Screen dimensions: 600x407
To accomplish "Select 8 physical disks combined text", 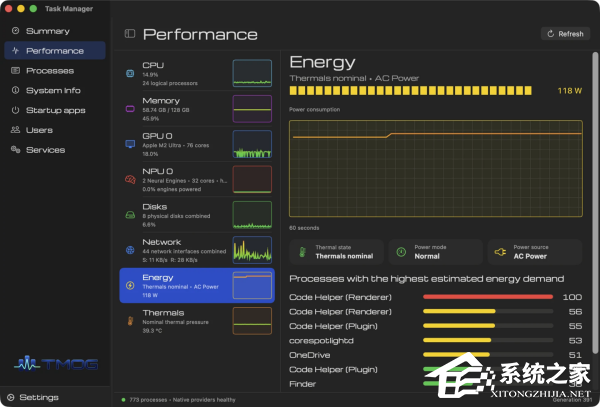I will tap(176, 216).
